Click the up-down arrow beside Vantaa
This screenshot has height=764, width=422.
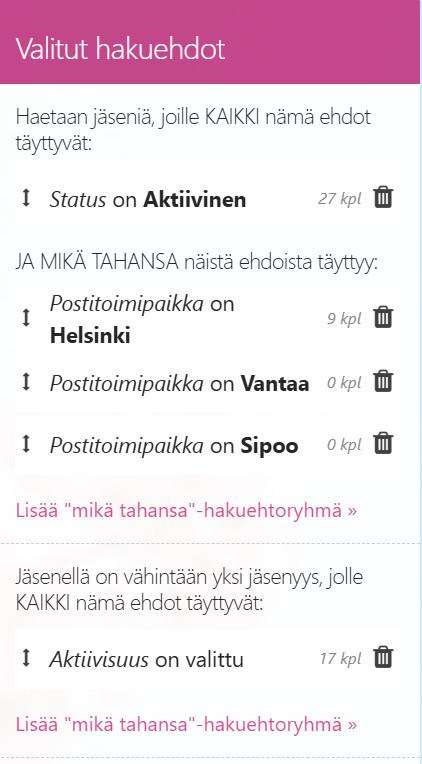point(26,382)
